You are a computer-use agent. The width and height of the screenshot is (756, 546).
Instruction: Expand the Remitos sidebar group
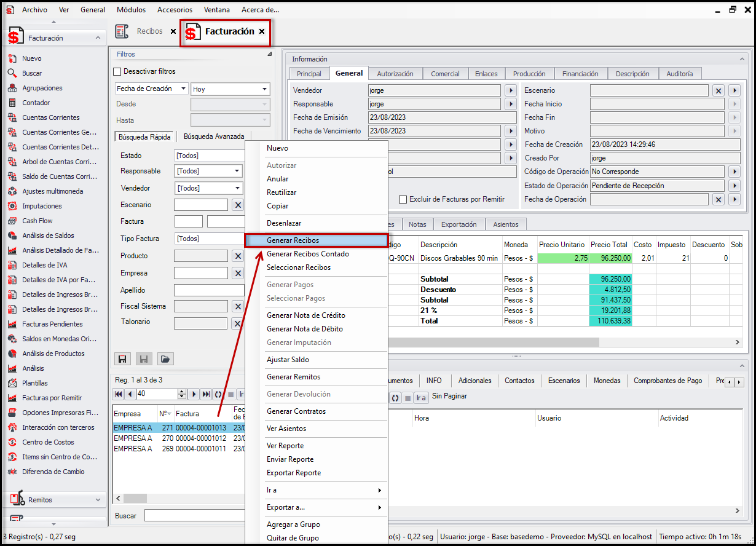pos(98,500)
